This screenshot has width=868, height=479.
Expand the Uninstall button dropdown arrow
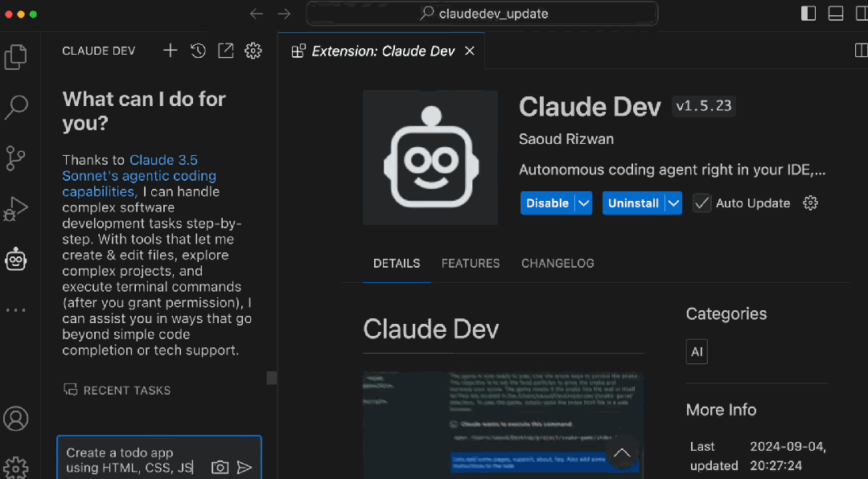(673, 203)
